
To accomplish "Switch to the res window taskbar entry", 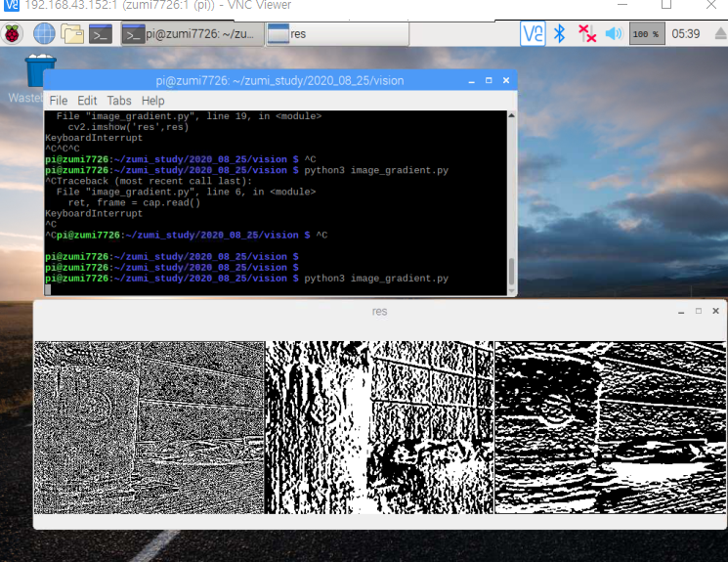I will point(337,34).
